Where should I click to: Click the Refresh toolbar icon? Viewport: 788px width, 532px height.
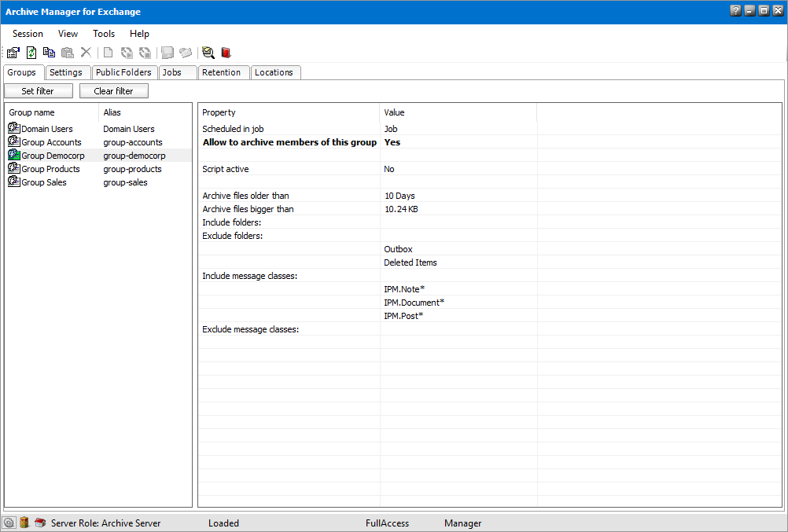tap(31, 53)
